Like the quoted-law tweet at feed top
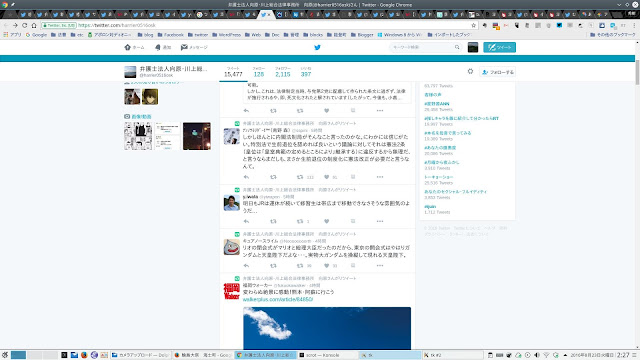Screen dimensions: 640x360 (x=327, y=111)
